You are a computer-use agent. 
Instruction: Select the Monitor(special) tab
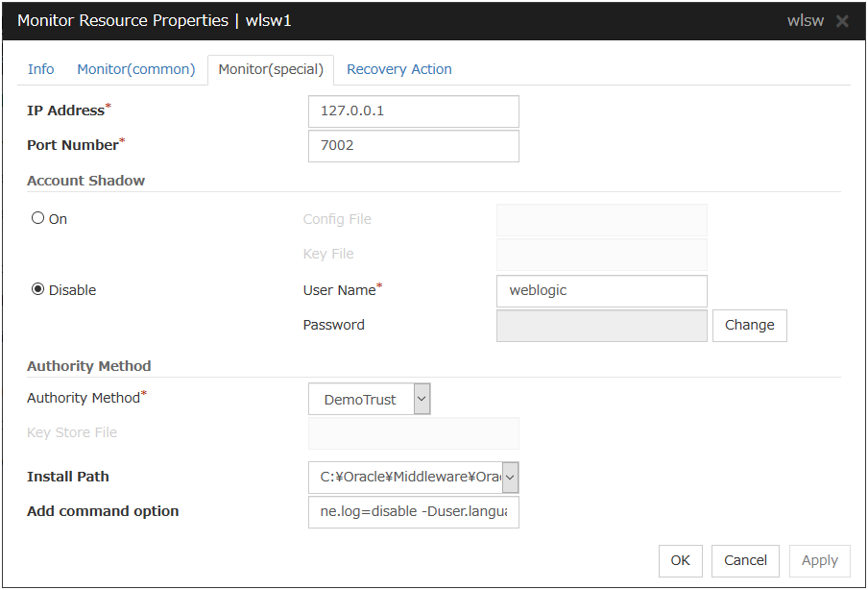(271, 69)
